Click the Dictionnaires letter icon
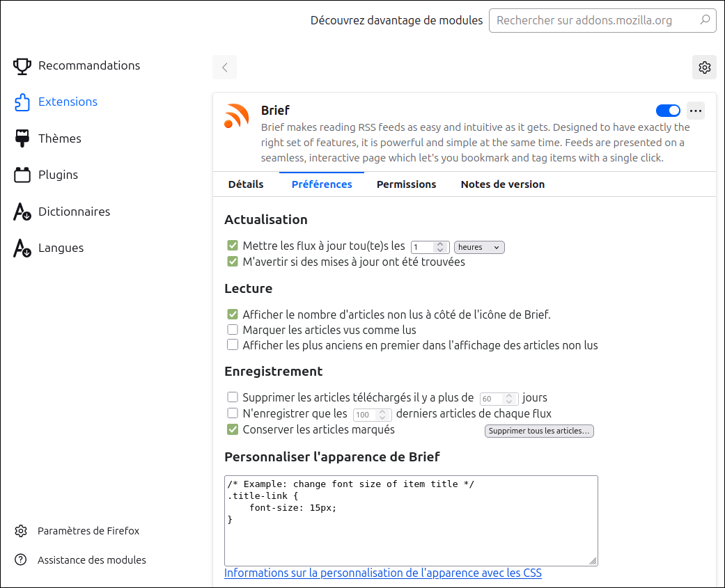The width and height of the screenshot is (725, 588). (22, 212)
